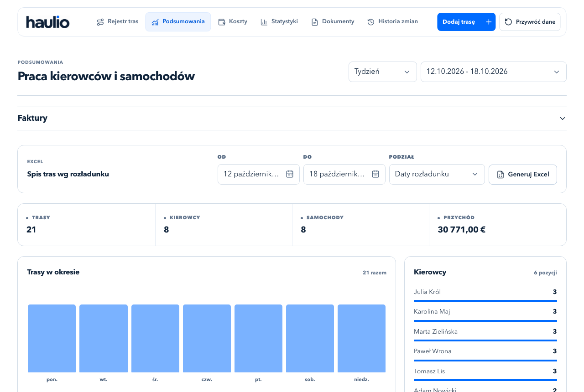The image size is (584, 392).
Task: Click the Thursday (czw.) chart bar
Action: [207, 339]
